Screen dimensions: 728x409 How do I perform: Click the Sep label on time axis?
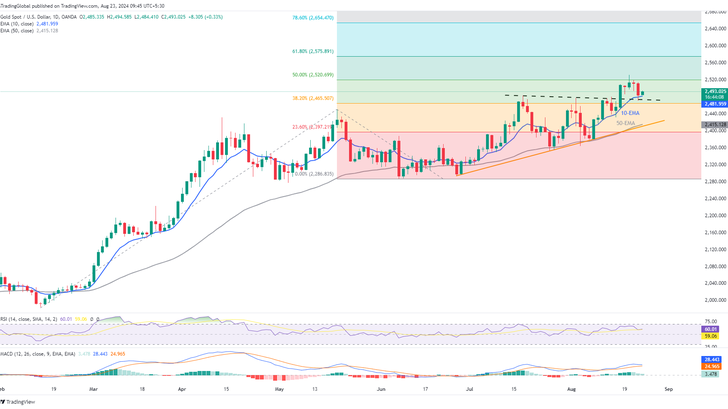(669, 390)
